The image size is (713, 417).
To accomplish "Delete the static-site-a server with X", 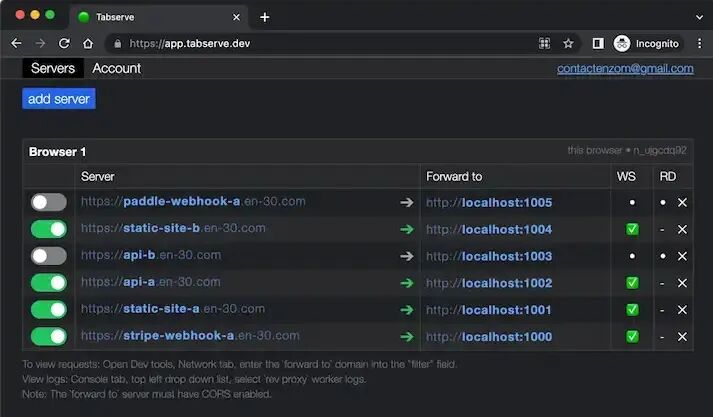I will coord(682,310).
